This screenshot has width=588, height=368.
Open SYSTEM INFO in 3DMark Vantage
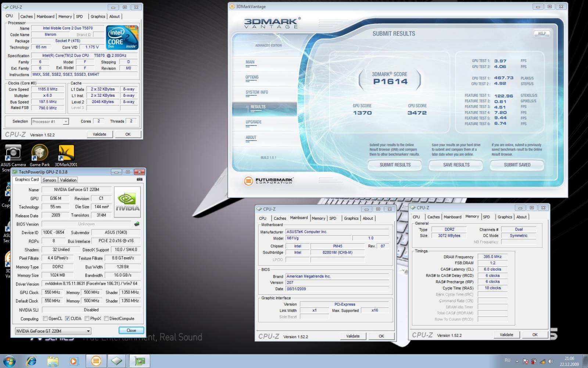point(257,92)
